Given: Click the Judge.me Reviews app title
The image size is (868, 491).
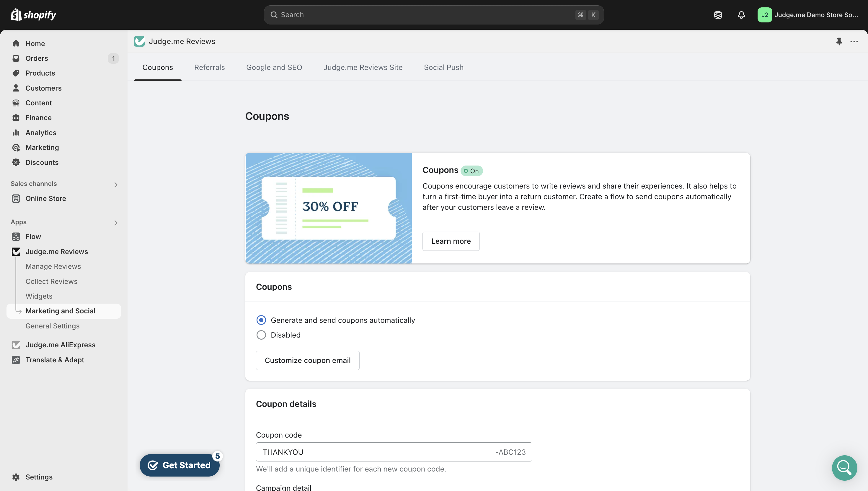Looking at the screenshot, I should [x=182, y=41].
